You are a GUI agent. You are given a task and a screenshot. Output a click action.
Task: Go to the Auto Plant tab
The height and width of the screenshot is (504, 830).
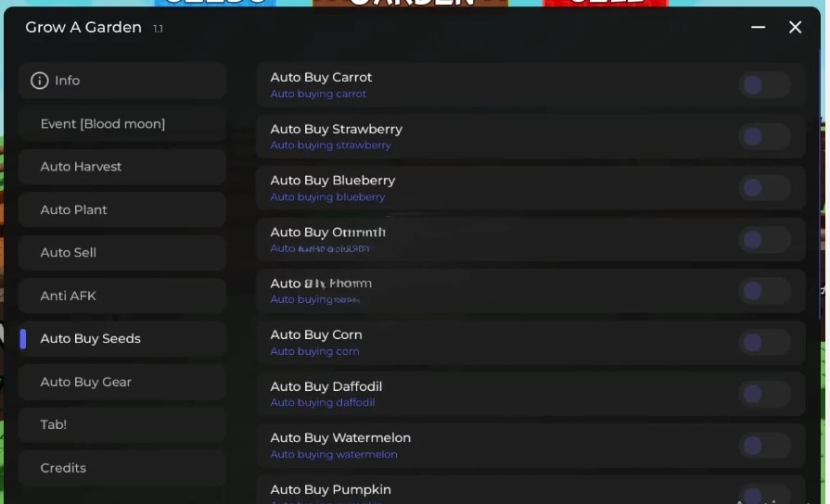pos(122,210)
